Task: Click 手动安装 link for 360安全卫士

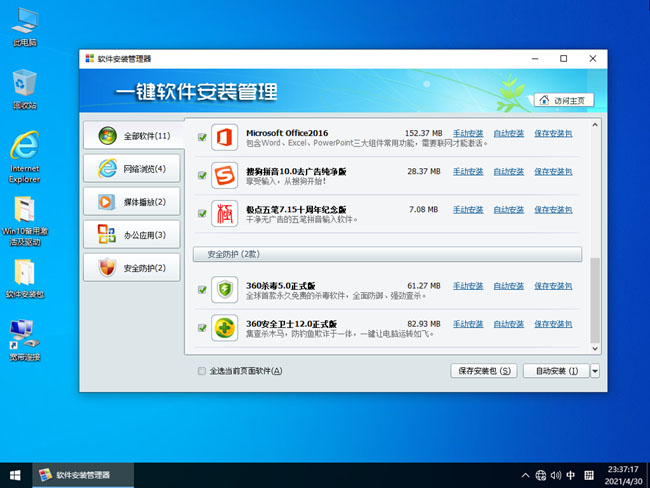Action: pos(468,324)
